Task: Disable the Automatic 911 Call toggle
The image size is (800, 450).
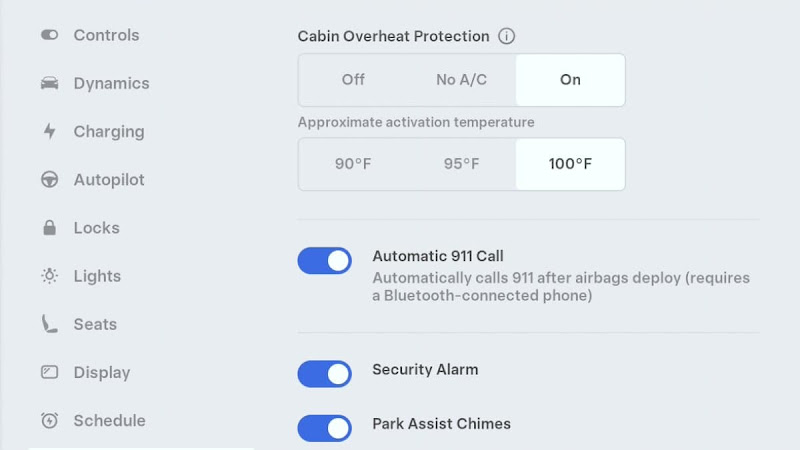Action: click(x=325, y=261)
